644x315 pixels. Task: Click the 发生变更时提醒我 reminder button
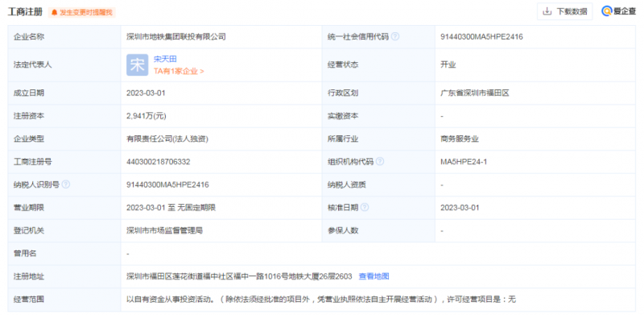[x=82, y=13]
